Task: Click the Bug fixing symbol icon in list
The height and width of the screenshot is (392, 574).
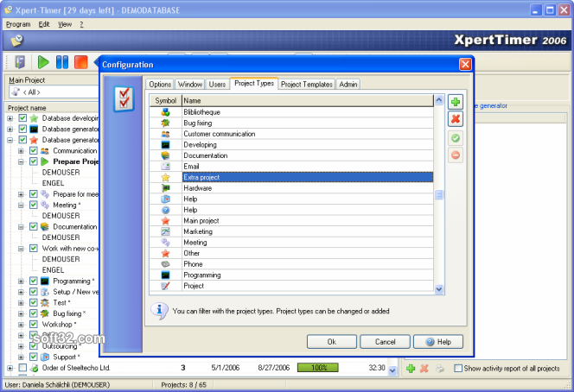Action: [165, 123]
